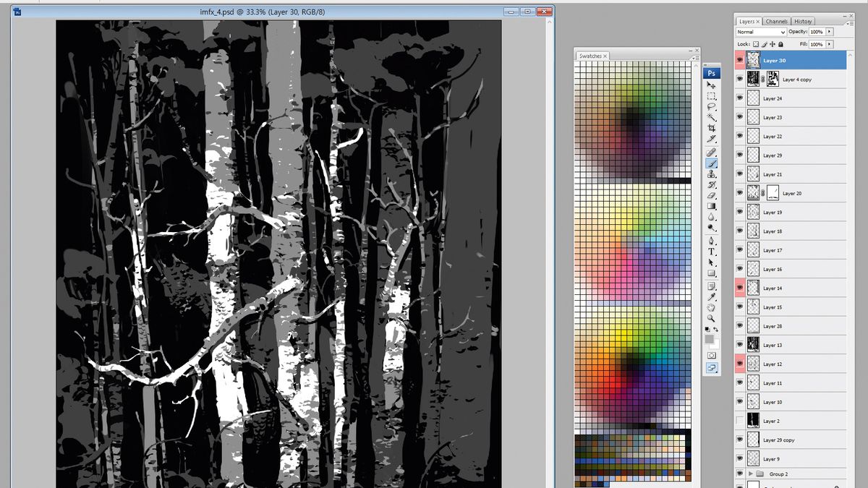Screen dimensions: 868x488
Task: Toggle visibility of Layer 14
Action: coord(739,288)
